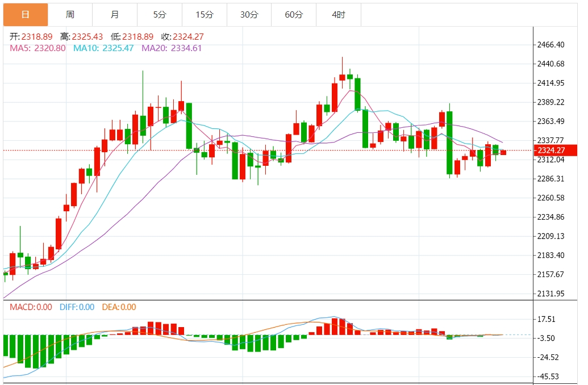588x385 pixels.
Task: Click the -45.53 MACD axis label
Action: [548, 376]
